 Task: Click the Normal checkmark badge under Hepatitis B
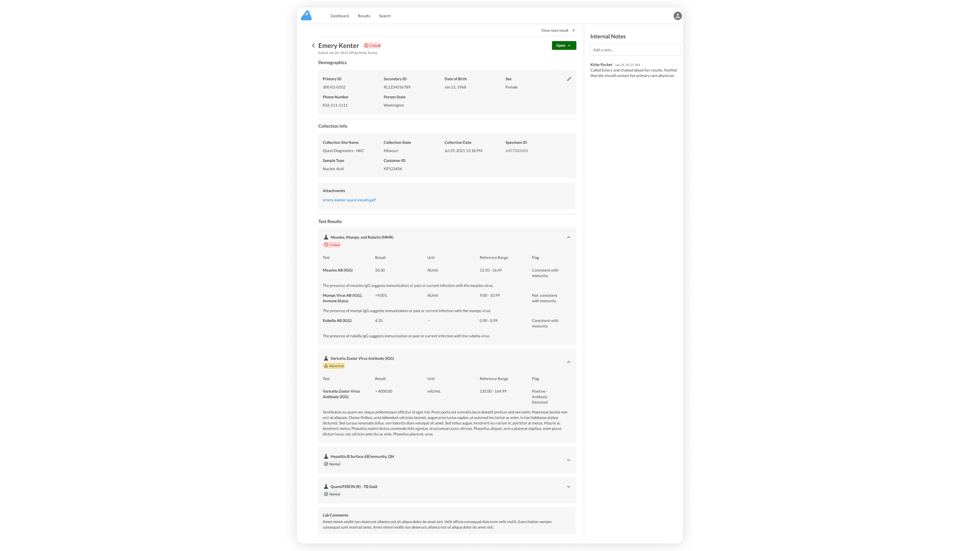tap(332, 464)
